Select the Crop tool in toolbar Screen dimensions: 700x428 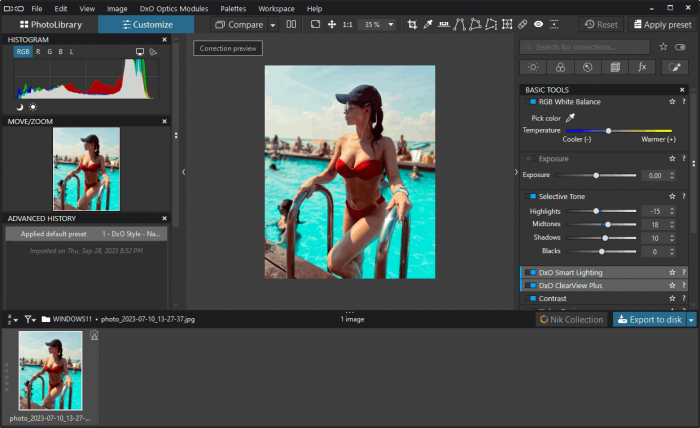point(412,24)
